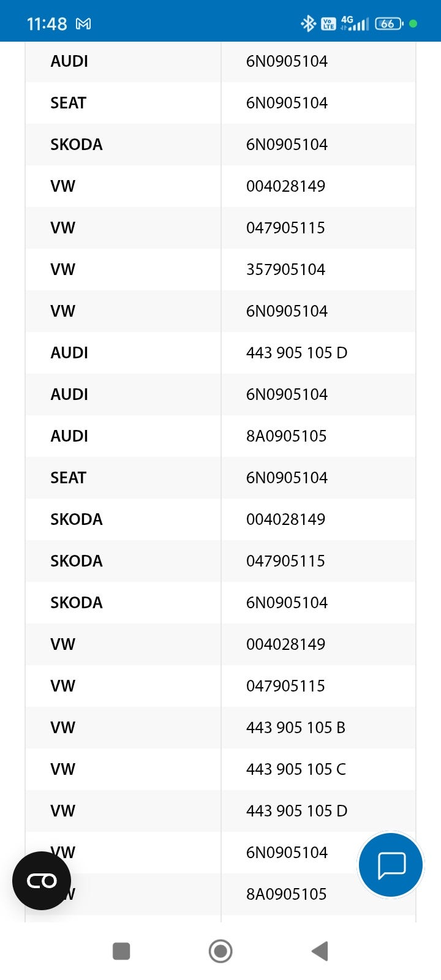Open the blue chat bubble button

(x=391, y=864)
